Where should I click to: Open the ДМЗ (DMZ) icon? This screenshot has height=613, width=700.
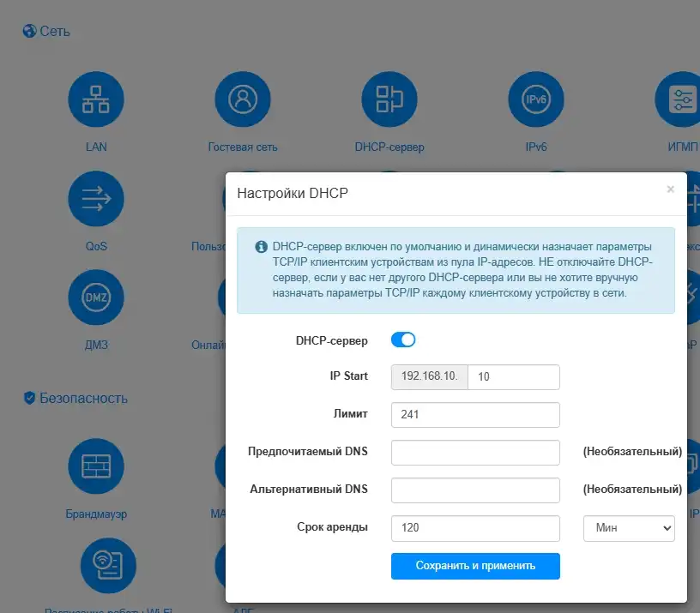point(96,297)
